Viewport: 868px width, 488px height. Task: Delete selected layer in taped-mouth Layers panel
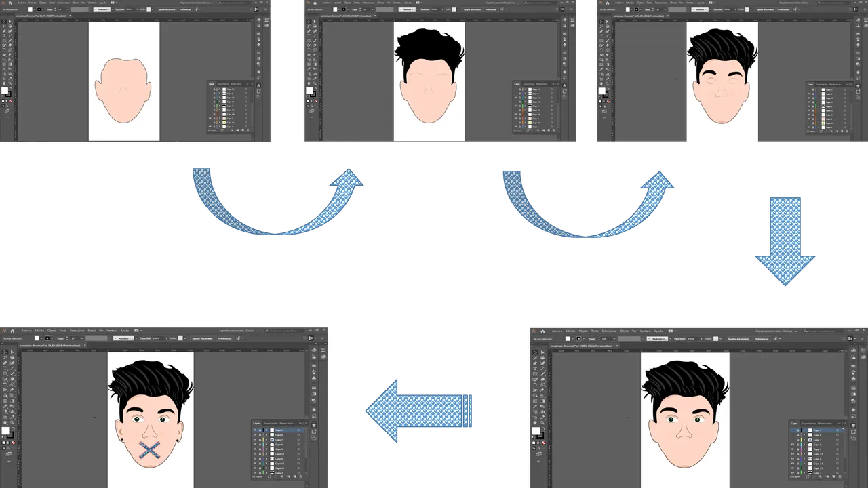pos(300,476)
